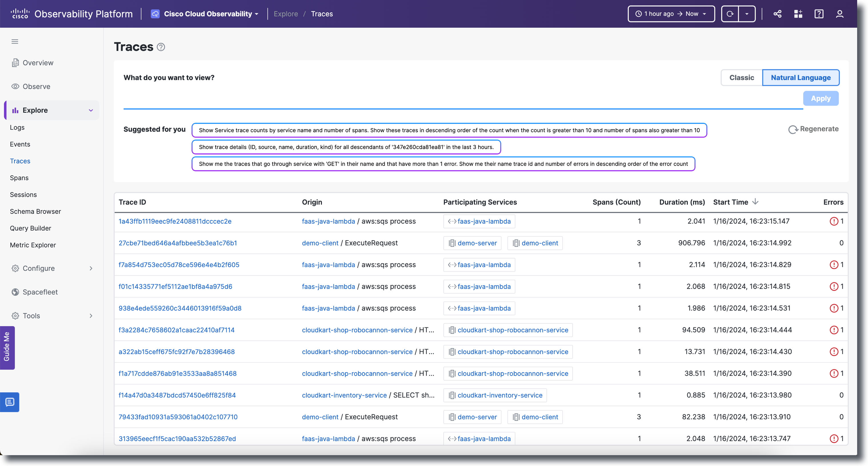Click demo-client chip in 16:23:13.910 row
The image size is (868, 466).
tap(535, 417)
